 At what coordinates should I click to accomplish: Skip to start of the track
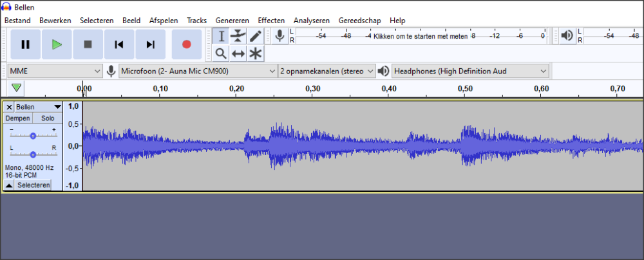pos(119,44)
